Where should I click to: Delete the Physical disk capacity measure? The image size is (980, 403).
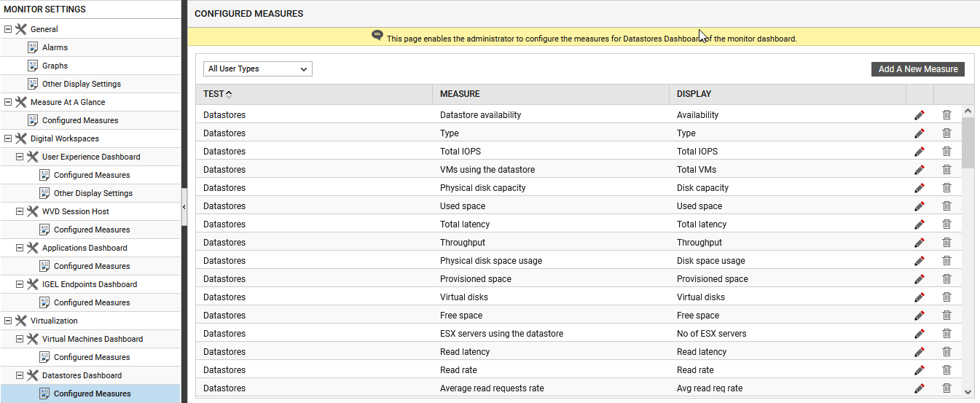946,188
